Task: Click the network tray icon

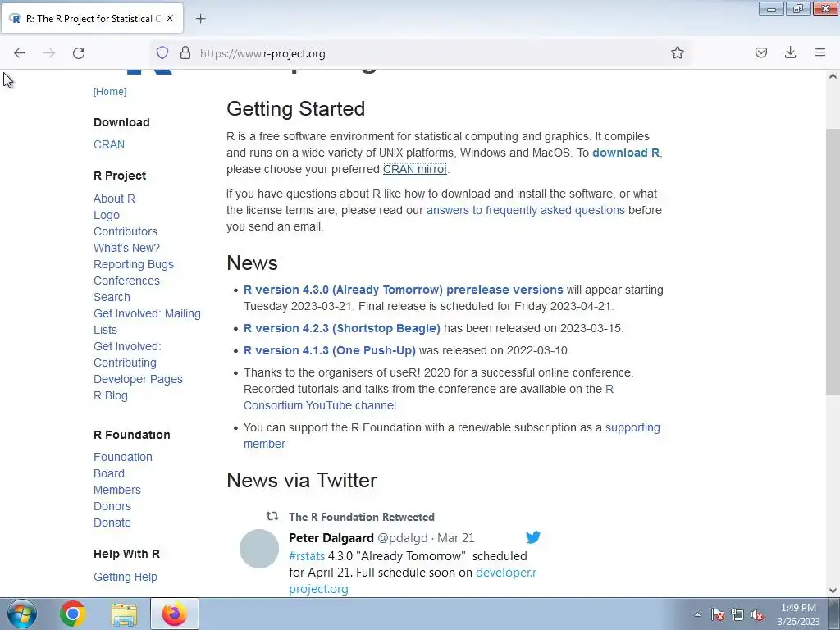Action: 737,614
